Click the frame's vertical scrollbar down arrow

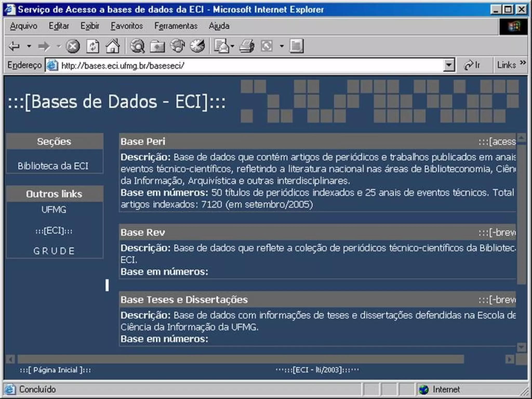(521, 347)
